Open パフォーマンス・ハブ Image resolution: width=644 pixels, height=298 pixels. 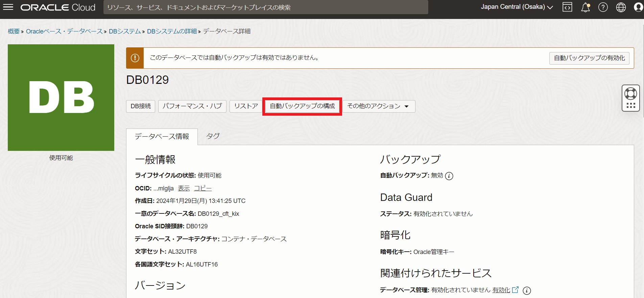tap(192, 106)
